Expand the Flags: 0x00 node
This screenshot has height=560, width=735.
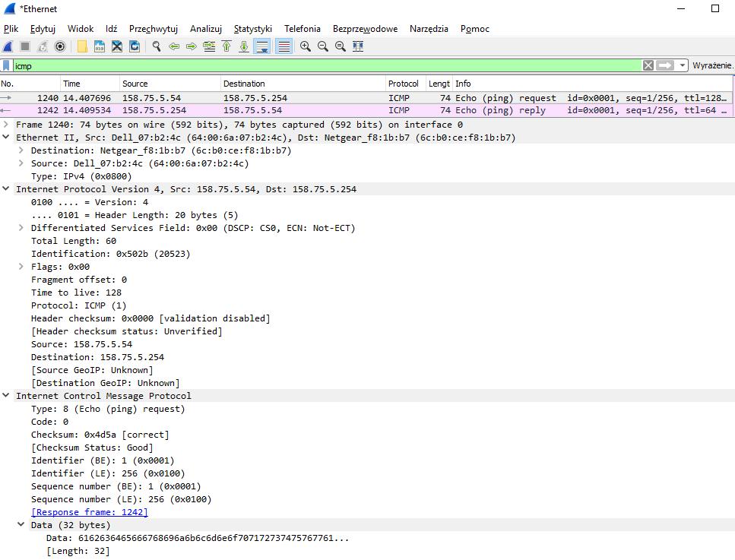(x=21, y=267)
